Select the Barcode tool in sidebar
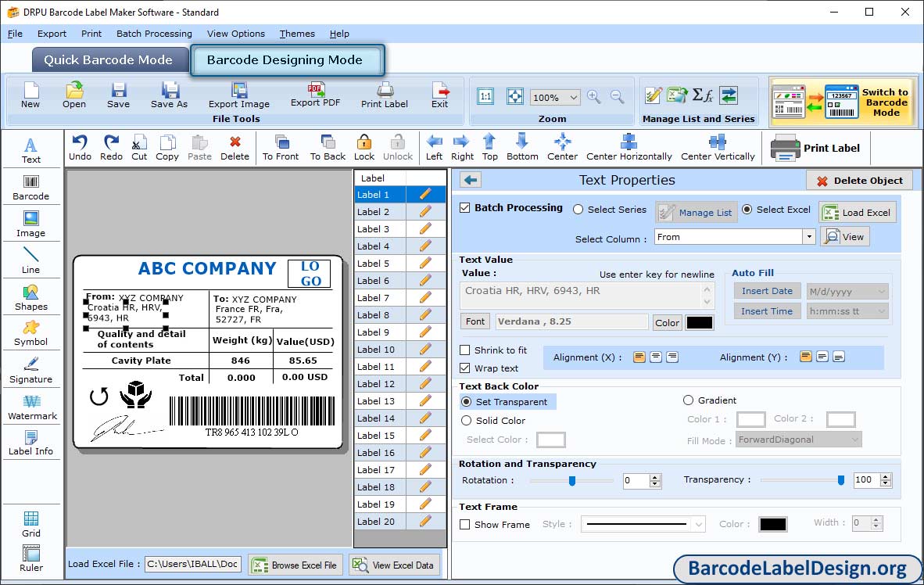 tap(30, 188)
